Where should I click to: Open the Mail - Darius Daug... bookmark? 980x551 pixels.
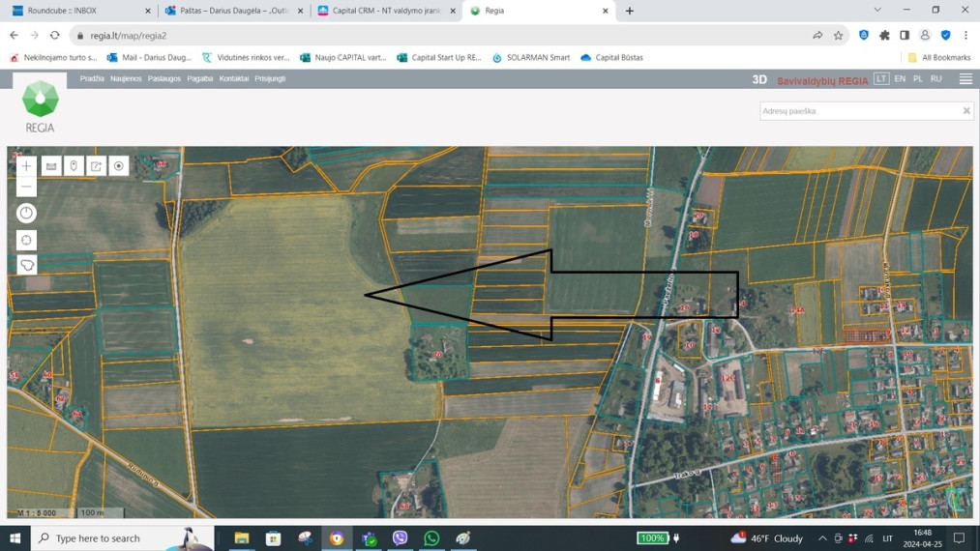(149, 57)
